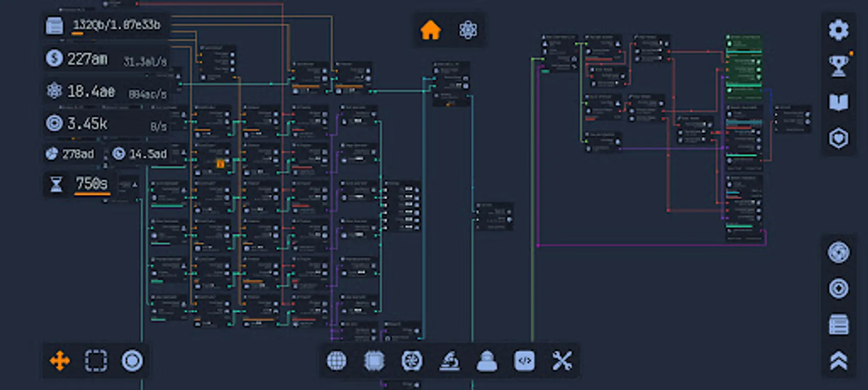The width and height of the screenshot is (868, 390).
Task: Click the token ring icon beside 3.45k
Action: click(x=54, y=123)
